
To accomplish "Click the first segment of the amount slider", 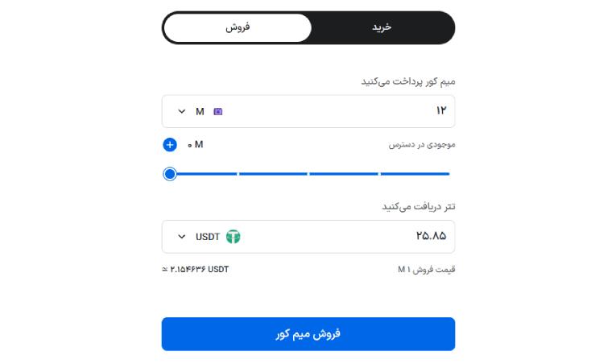I will pos(205,174).
